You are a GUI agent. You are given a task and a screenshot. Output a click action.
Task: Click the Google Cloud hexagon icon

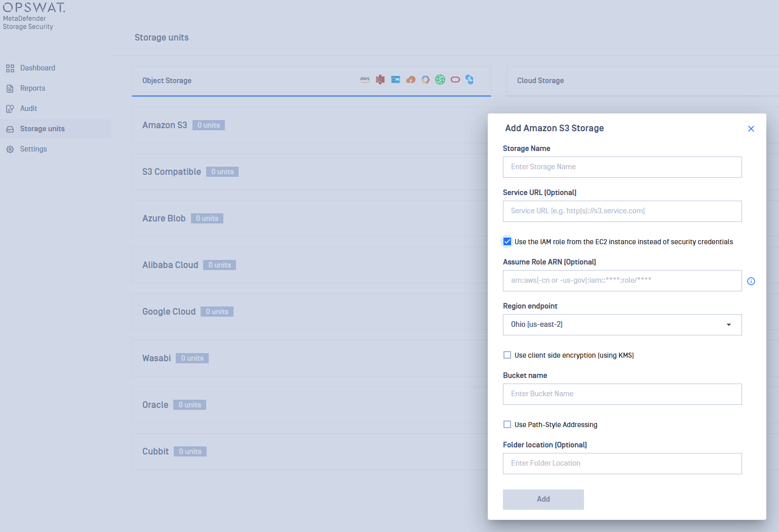pyautogui.click(x=425, y=80)
